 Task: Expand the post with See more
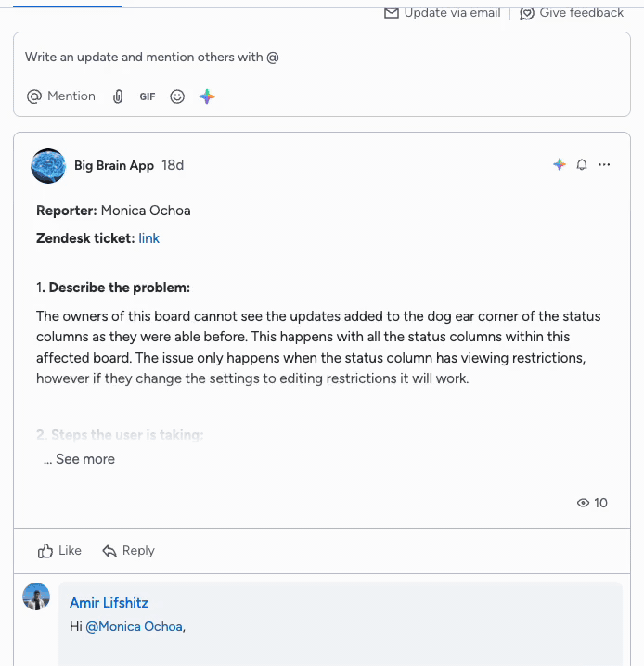[x=80, y=459]
